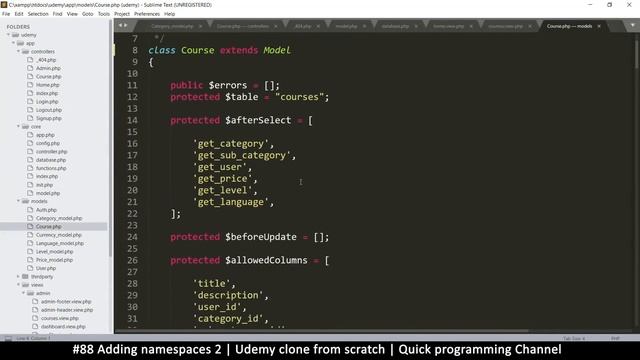Open app.php in the core folder
This screenshot has height=360, width=640.
point(45,135)
